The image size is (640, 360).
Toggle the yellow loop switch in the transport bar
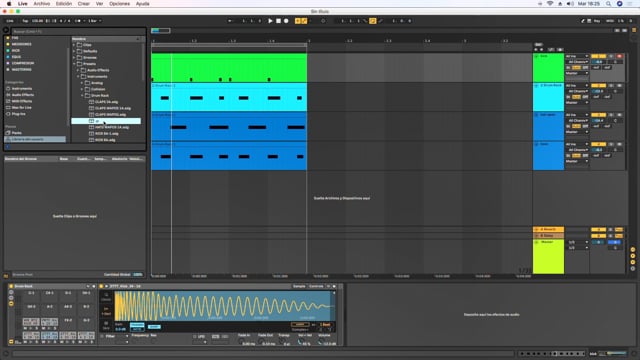373,21
